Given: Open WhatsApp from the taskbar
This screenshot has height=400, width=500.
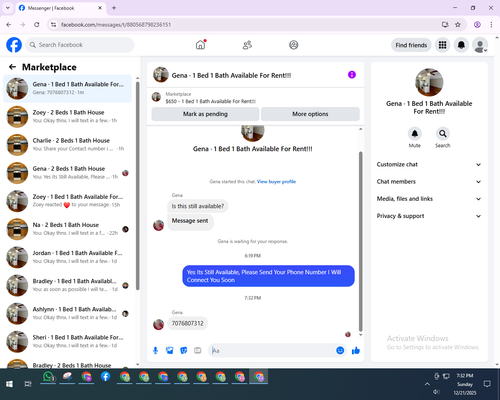Looking at the screenshot, I should click(x=48, y=377).
